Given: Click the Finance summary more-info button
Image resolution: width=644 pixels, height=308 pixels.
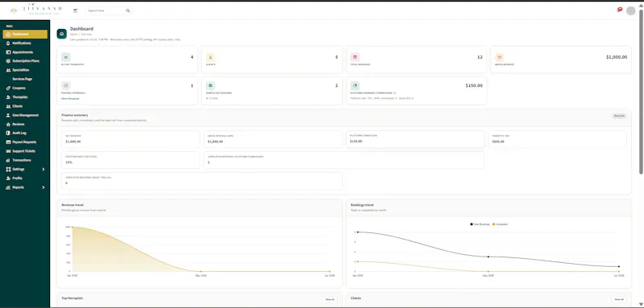Looking at the screenshot, I should 619,116.
